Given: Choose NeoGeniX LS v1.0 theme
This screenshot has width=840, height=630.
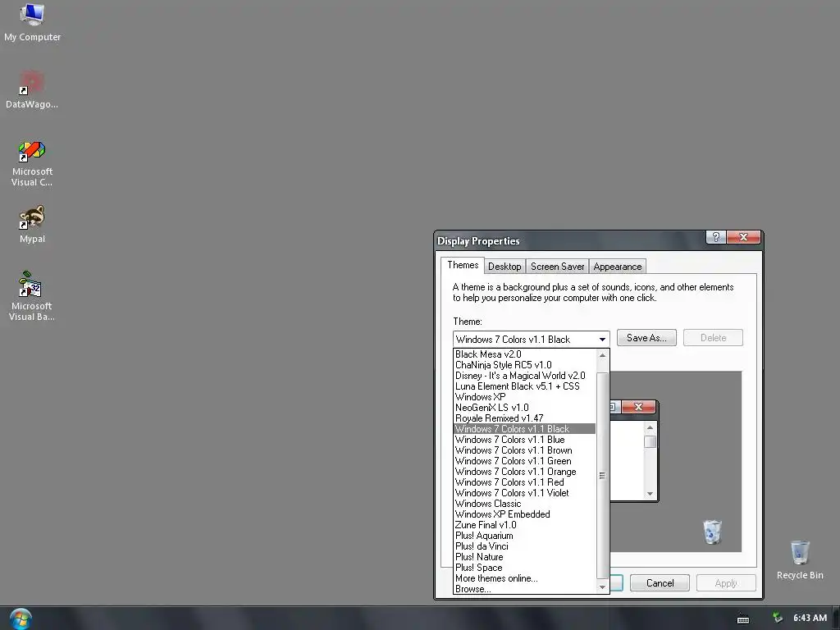Looking at the screenshot, I should click(x=524, y=408).
